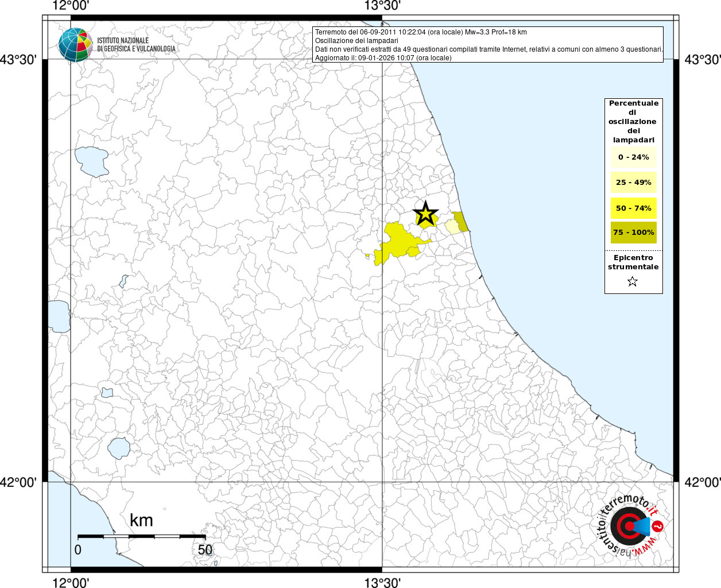Click the right 43°30' latitude label

703,60
